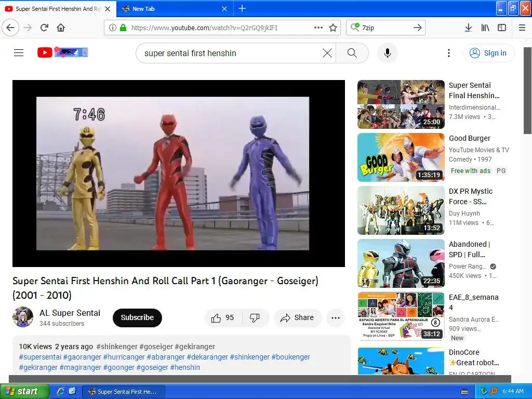Reload the current page
532x399 pixels.
(x=45, y=28)
